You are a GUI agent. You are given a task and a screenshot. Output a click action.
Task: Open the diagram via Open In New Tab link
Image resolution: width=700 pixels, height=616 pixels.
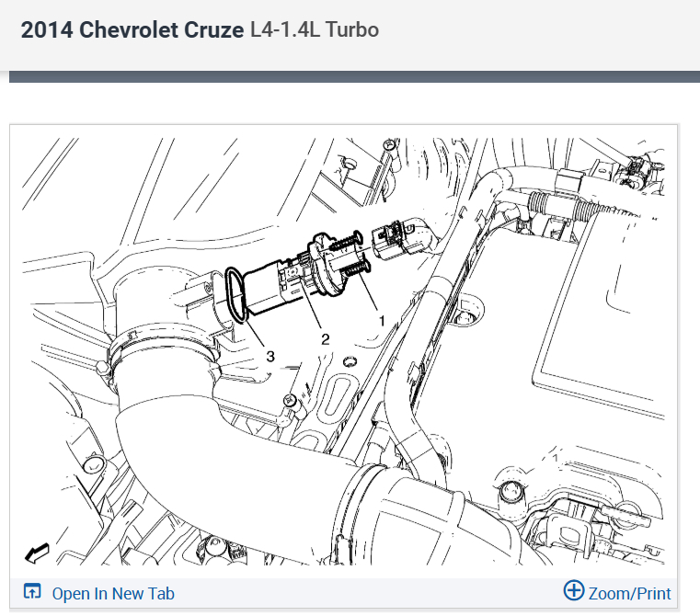[113, 594]
